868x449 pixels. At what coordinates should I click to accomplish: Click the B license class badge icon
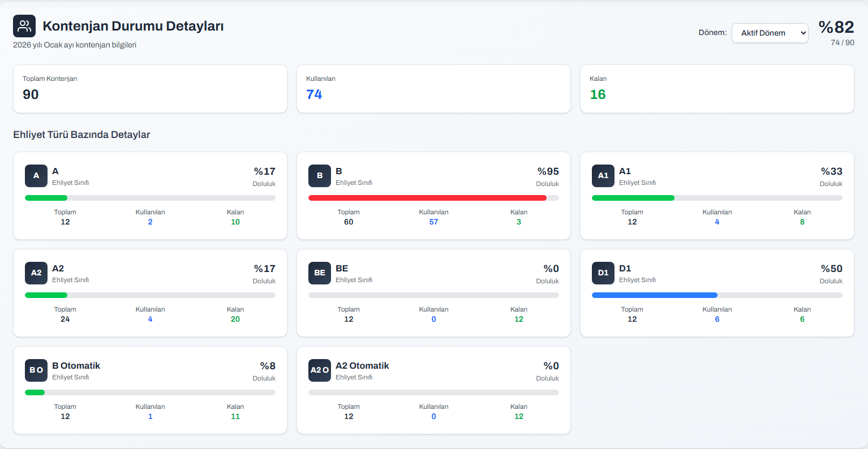(320, 176)
